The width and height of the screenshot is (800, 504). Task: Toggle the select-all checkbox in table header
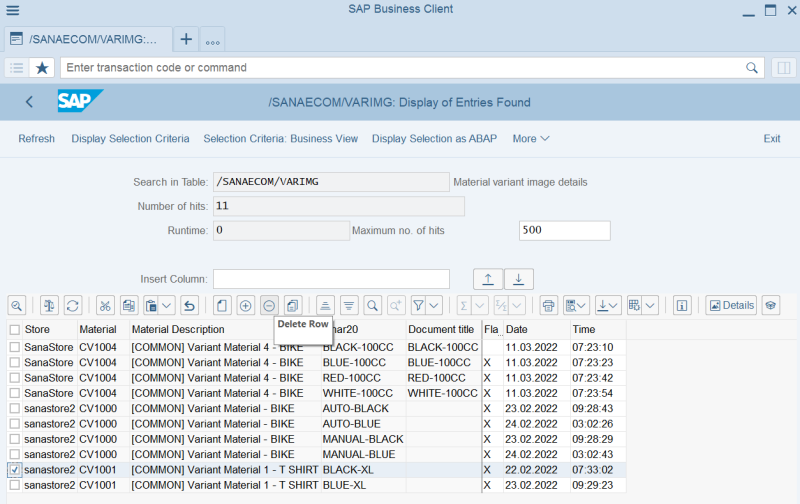point(15,330)
